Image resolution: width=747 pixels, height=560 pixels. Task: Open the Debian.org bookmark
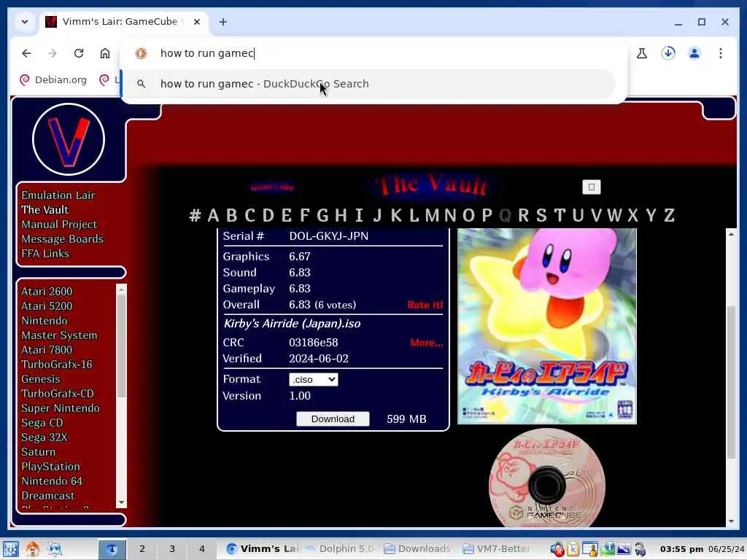tap(53, 80)
